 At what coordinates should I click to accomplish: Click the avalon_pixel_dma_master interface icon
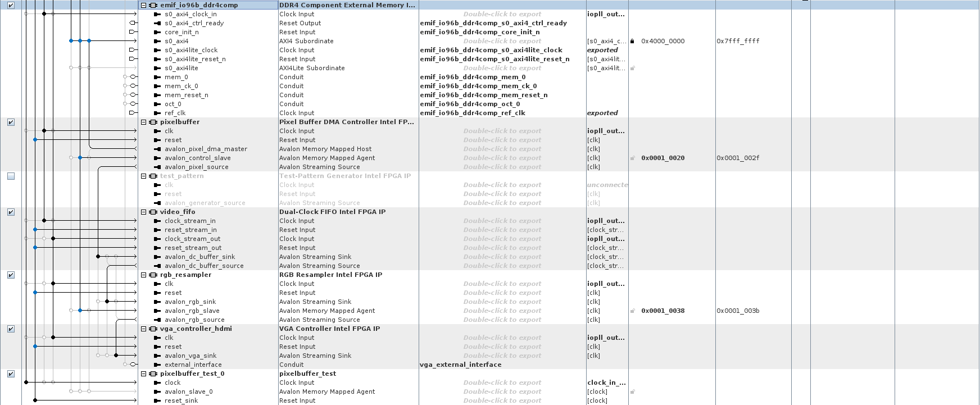click(157, 149)
